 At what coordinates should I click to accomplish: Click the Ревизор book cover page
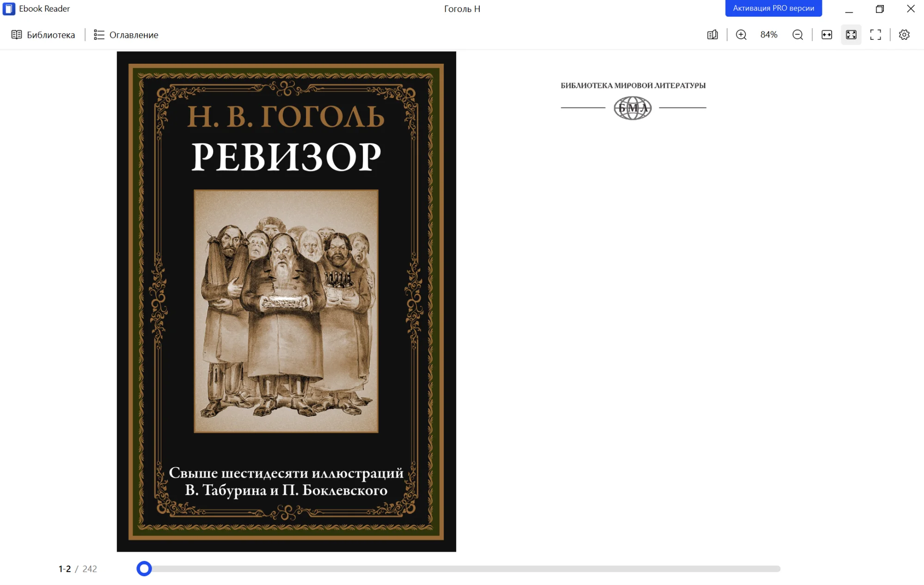[286, 301]
